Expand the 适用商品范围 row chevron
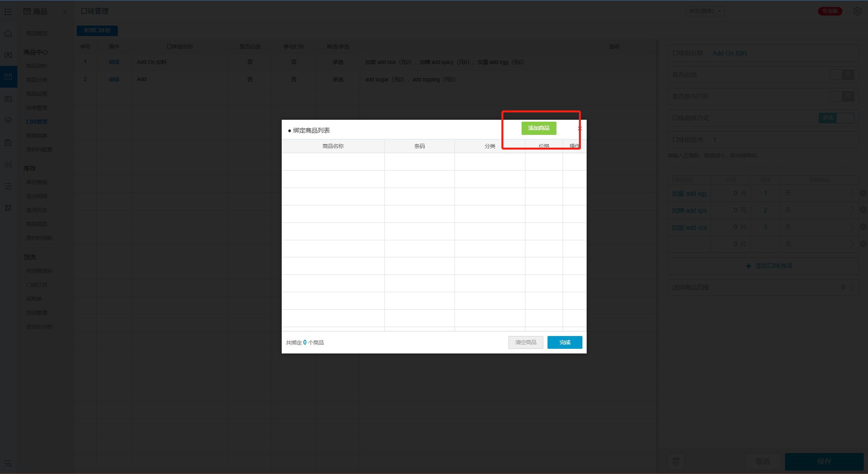868x474 pixels. tap(852, 288)
